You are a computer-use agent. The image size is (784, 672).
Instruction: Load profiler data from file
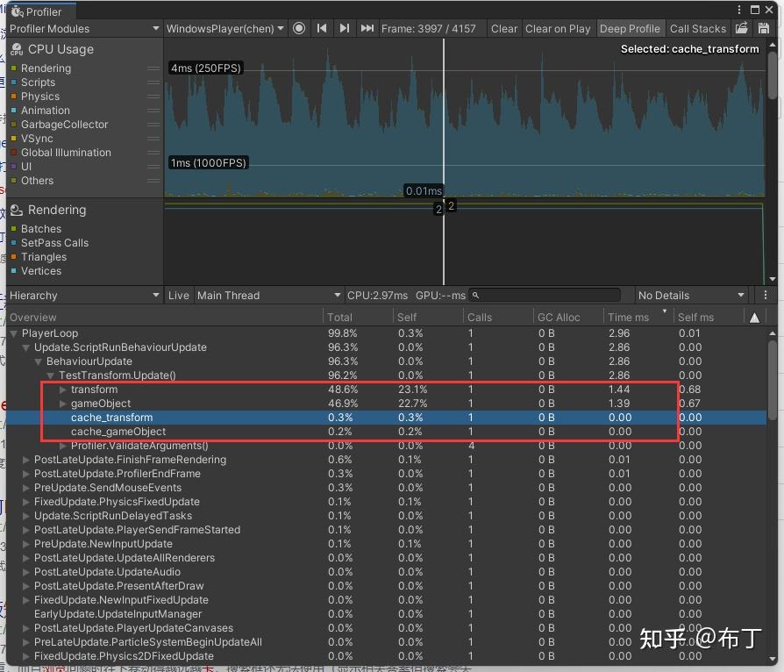coord(742,28)
